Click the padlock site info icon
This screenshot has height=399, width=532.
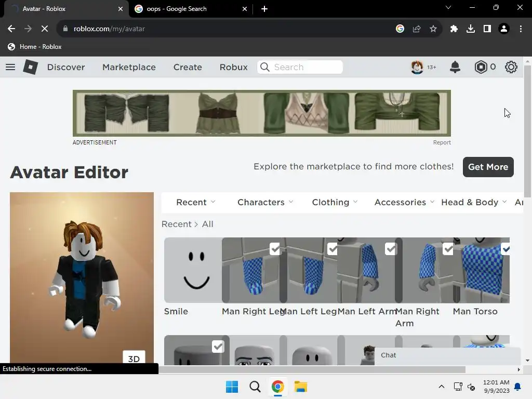pos(65,29)
